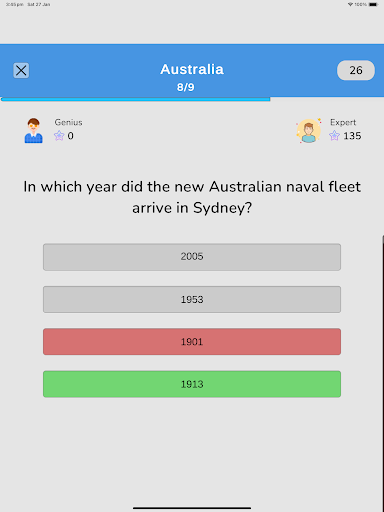Image resolution: width=384 pixels, height=512 pixels.
Task: Click the Expert score value 135
Action: (352, 136)
